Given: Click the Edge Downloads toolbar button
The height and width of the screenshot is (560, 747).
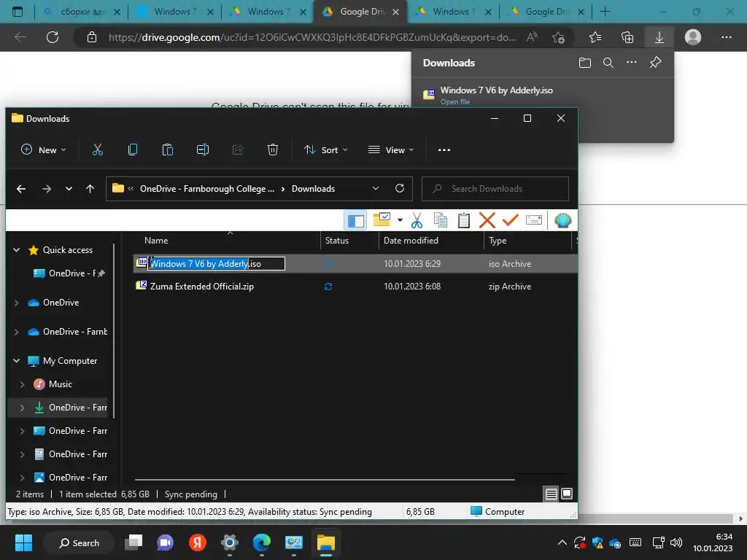Looking at the screenshot, I should coord(659,37).
